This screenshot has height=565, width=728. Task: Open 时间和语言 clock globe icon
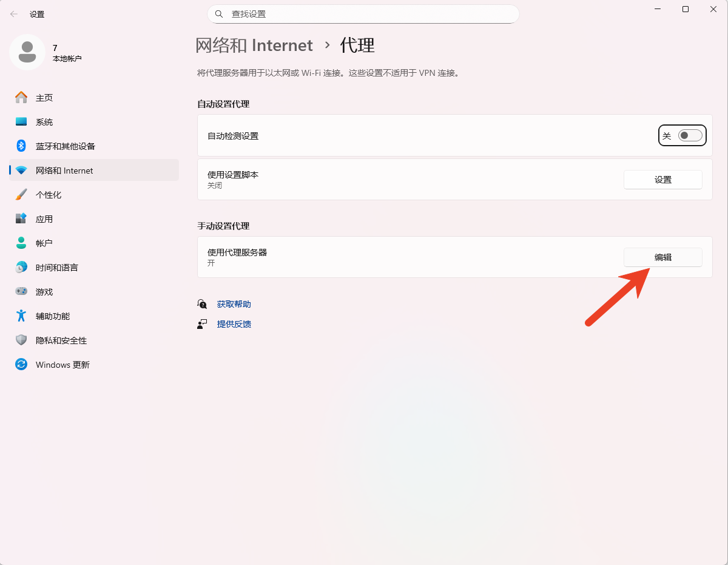[x=21, y=268]
